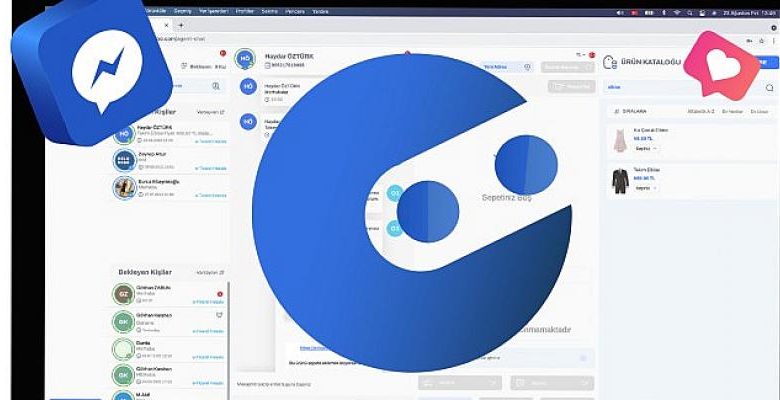Bookmark page with star icon
The image size is (780, 400).
[762, 40]
